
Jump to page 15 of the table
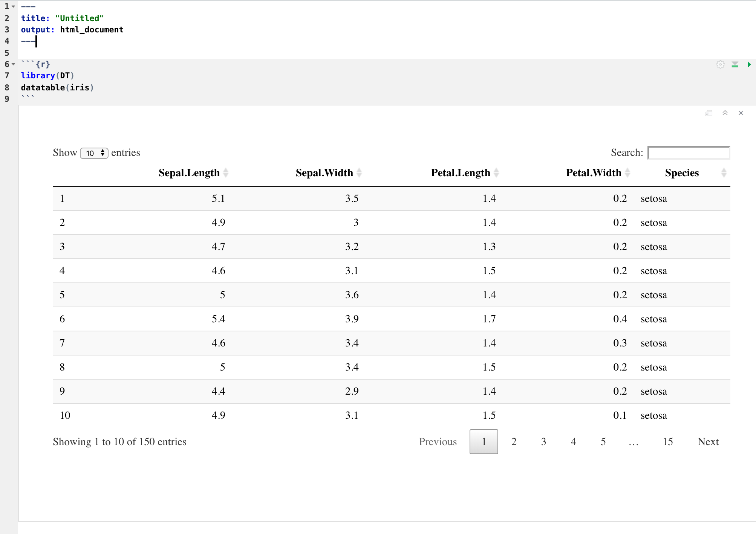(x=668, y=441)
